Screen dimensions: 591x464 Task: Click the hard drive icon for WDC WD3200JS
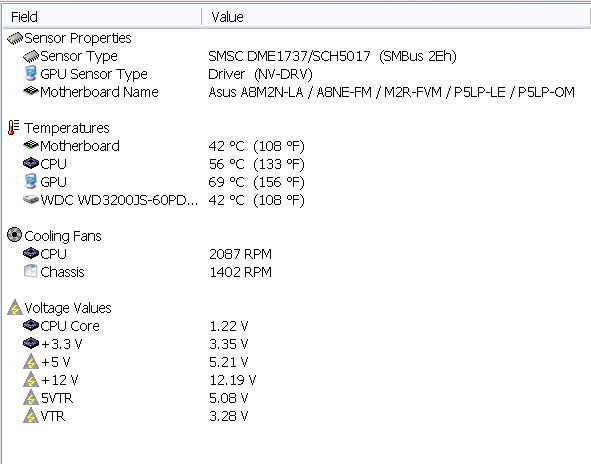click(x=31, y=199)
